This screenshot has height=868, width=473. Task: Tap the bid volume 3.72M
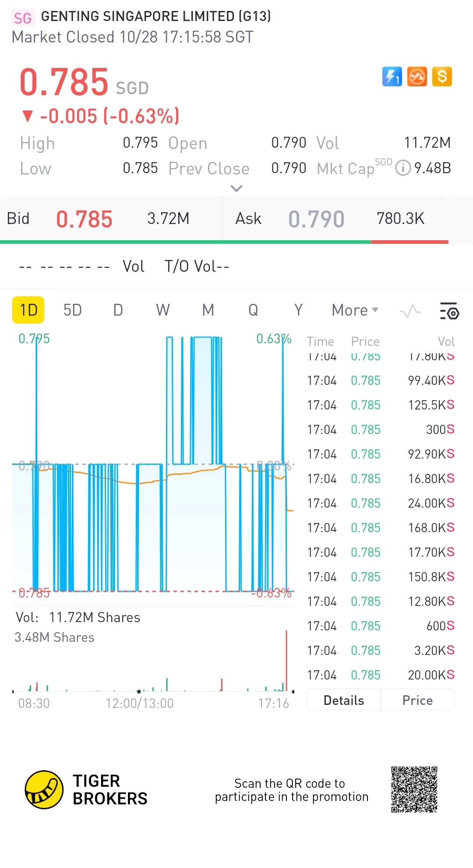click(x=168, y=218)
